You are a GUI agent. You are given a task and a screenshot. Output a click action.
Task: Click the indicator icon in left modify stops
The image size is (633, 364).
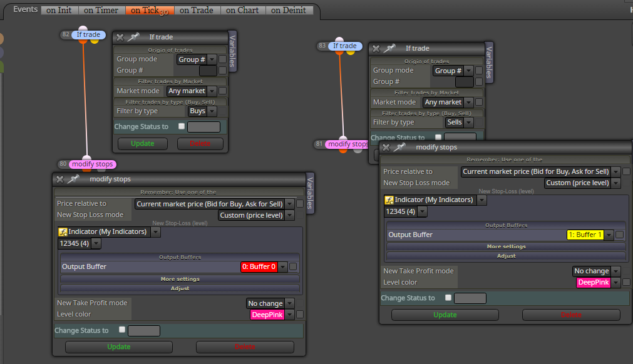[x=63, y=232]
